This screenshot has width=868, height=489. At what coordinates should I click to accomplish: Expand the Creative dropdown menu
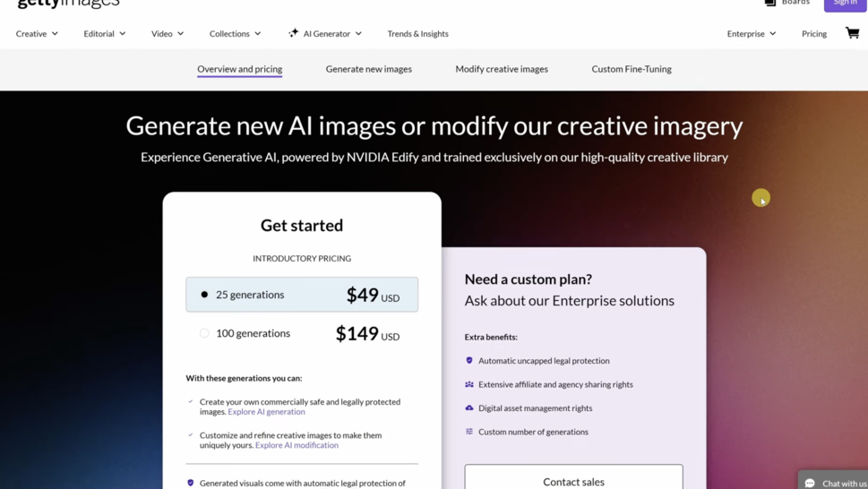pos(37,34)
